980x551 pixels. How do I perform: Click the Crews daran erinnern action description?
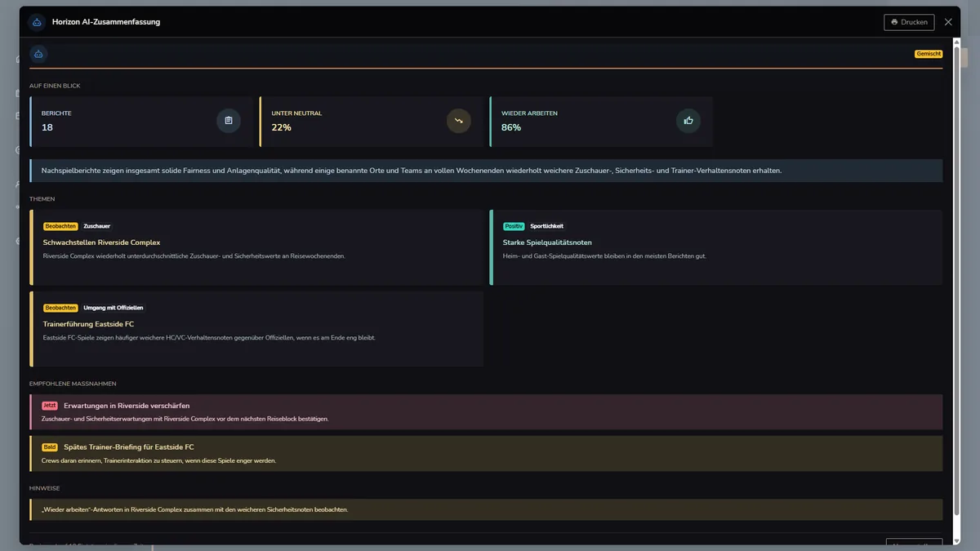pos(158,460)
